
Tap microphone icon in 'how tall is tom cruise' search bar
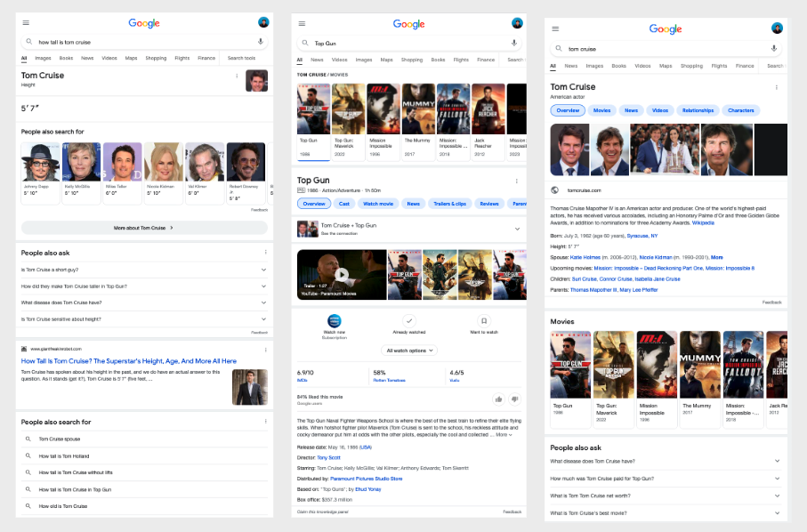[x=261, y=42]
